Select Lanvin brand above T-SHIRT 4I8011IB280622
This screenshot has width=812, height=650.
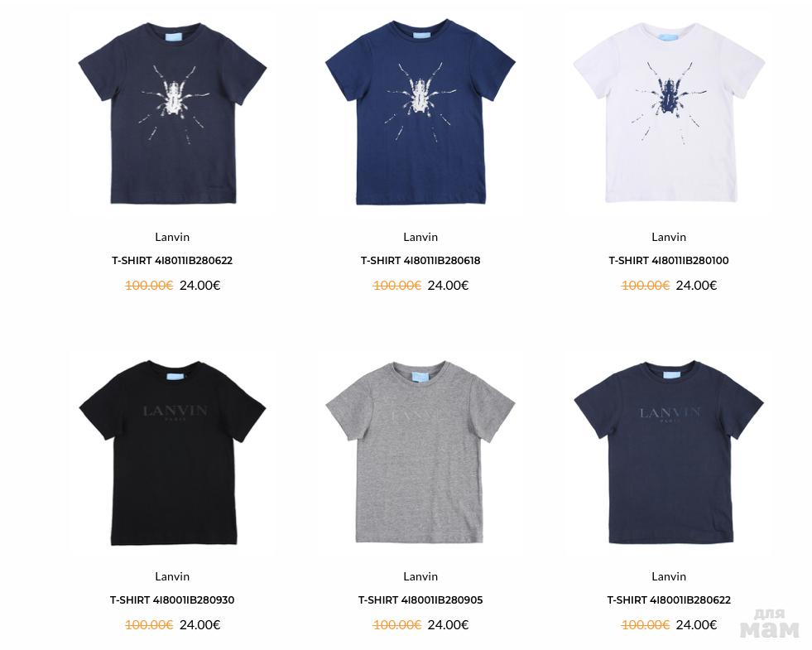[172, 237]
